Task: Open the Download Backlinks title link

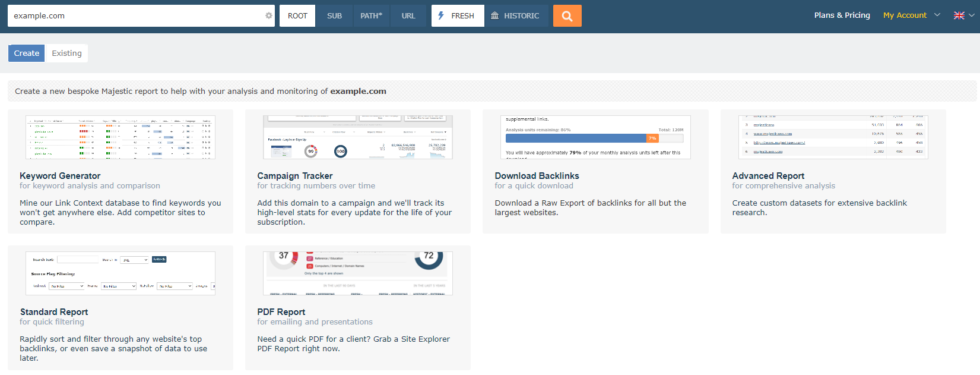Action: click(537, 176)
